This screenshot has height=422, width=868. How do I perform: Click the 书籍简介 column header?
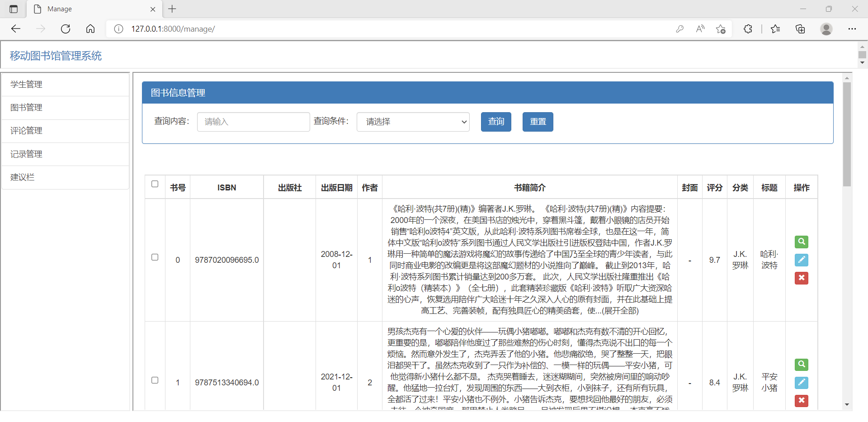point(530,188)
